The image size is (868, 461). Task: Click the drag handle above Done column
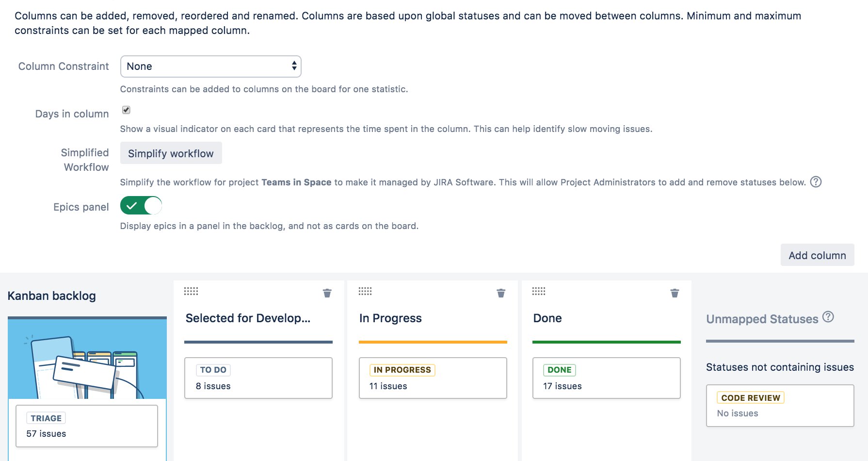(539, 291)
